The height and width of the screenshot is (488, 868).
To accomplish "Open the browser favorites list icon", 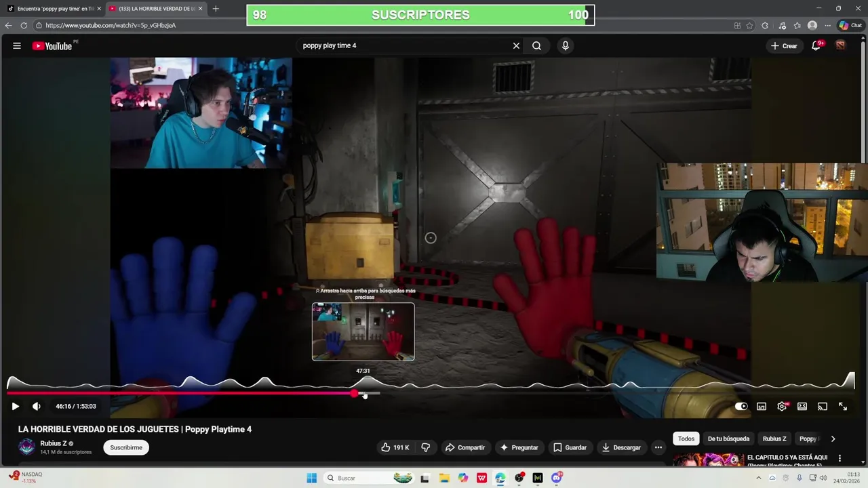I will point(797,25).
